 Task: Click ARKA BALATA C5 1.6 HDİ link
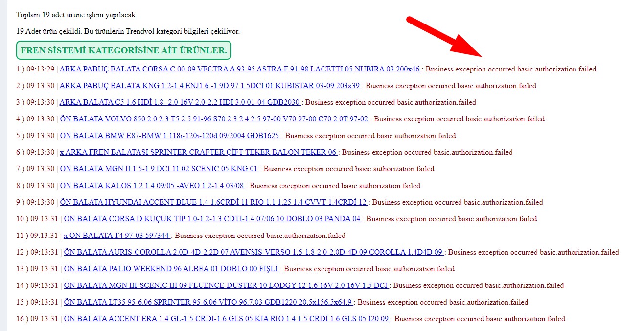tap(180, 102)
